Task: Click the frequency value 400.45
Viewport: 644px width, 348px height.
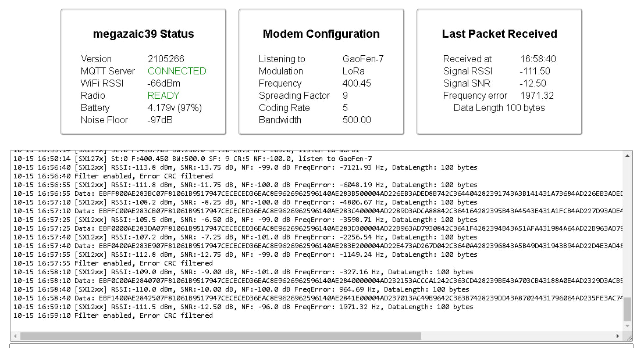Action: point(357,83)
